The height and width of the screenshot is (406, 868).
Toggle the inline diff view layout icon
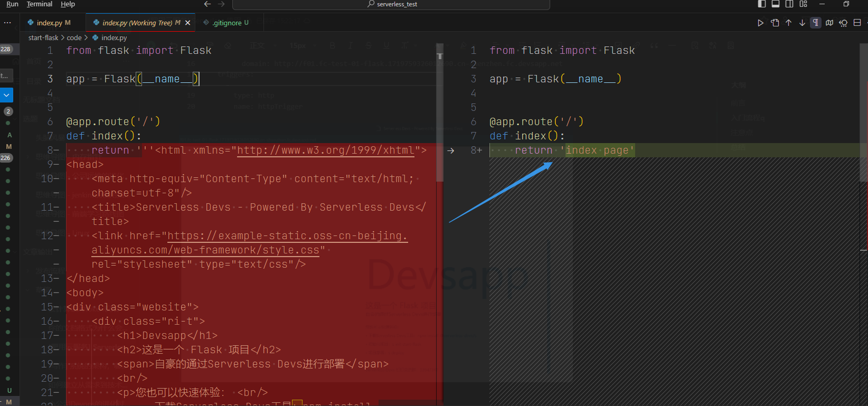[x=857, y=23]
